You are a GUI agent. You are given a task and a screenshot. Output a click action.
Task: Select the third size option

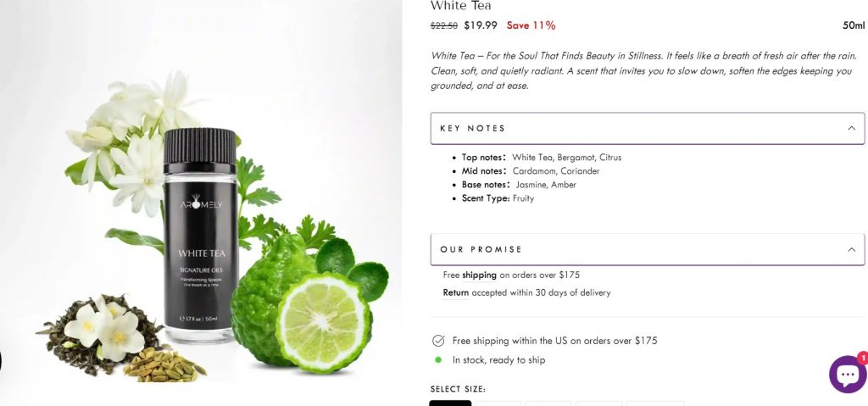tap(548, 403)
